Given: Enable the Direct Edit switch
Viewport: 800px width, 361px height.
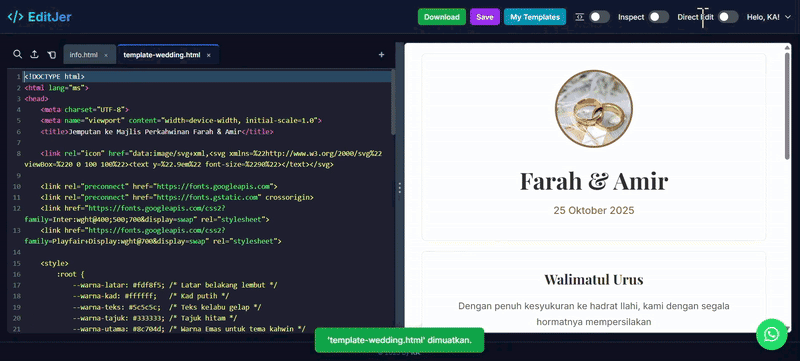Looking at the screenshot, I should coord(728,17).
